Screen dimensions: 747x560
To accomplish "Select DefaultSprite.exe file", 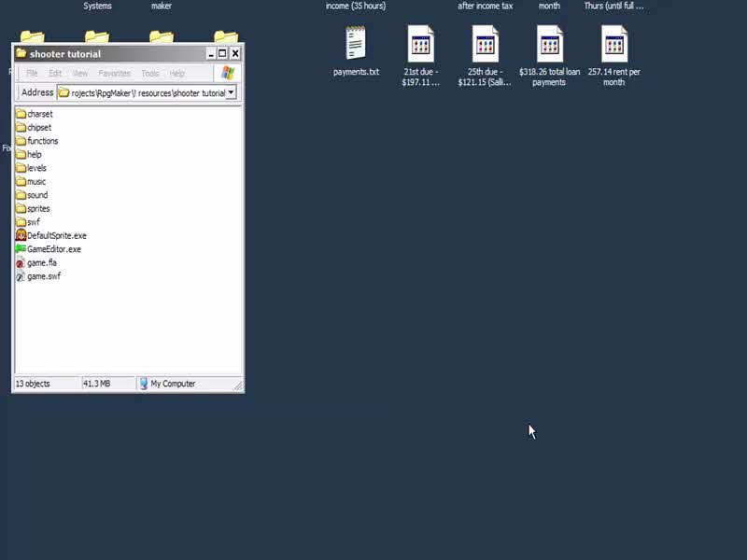I will click(x=56, y=236).
